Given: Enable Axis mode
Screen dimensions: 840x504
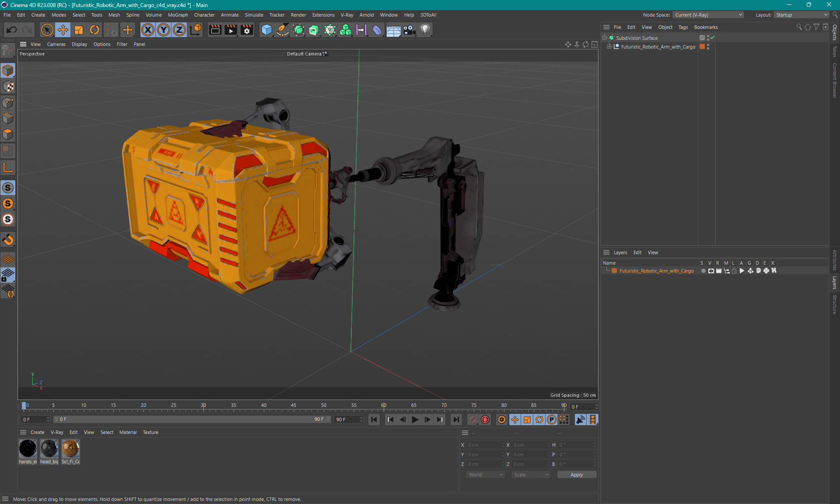Looking at the screenshot, I should pos(8,168).
